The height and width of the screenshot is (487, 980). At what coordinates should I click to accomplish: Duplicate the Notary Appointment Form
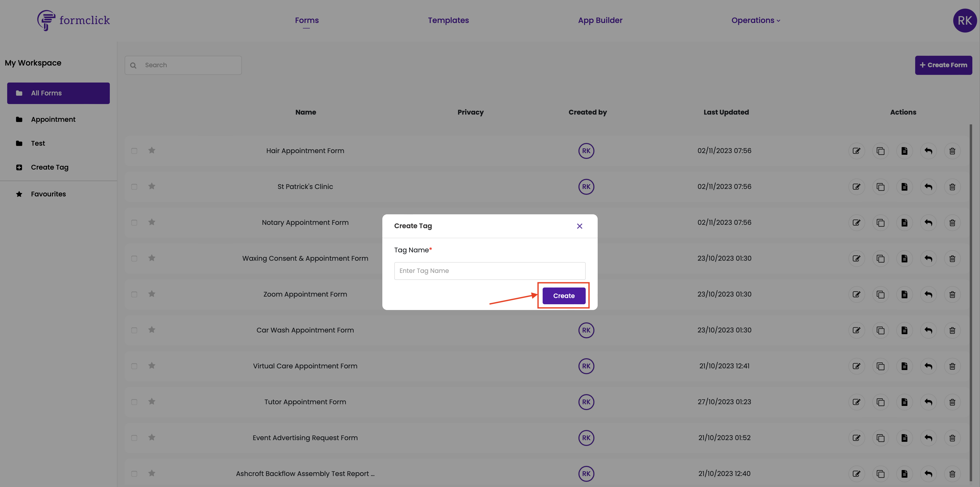[880, 223]
